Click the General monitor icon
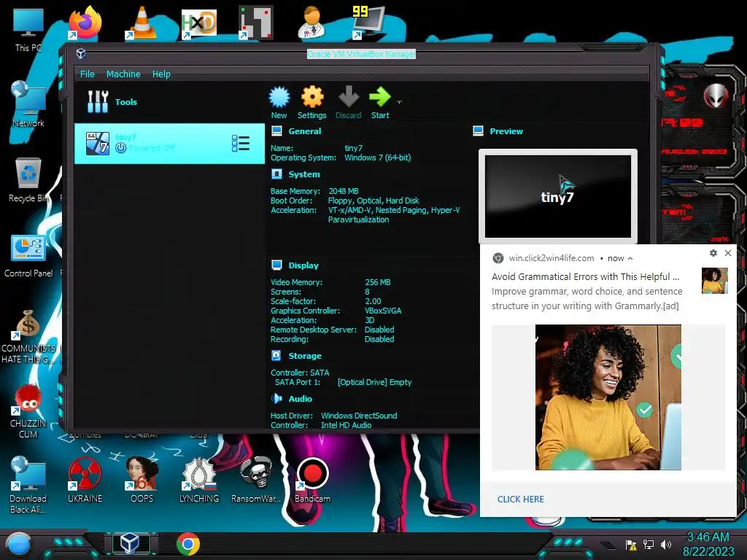This screenshot has width=747, height=560. point(276,131)
